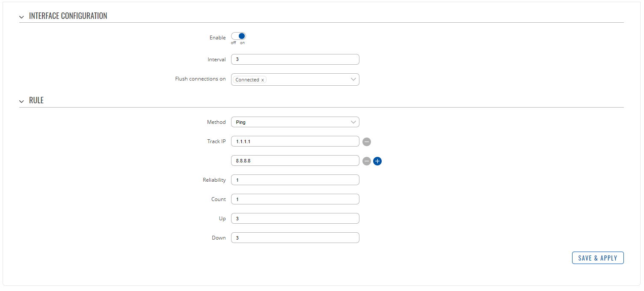Click the Interface Configuration heading
Screen dimensions: 644x291
point(68,16)
